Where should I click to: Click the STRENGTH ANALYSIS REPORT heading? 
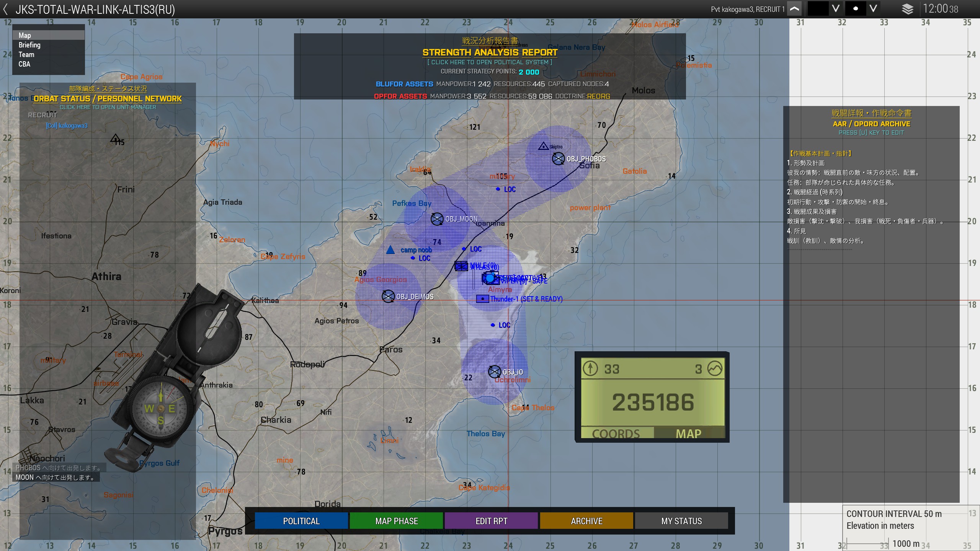click(x=490, y=52)
